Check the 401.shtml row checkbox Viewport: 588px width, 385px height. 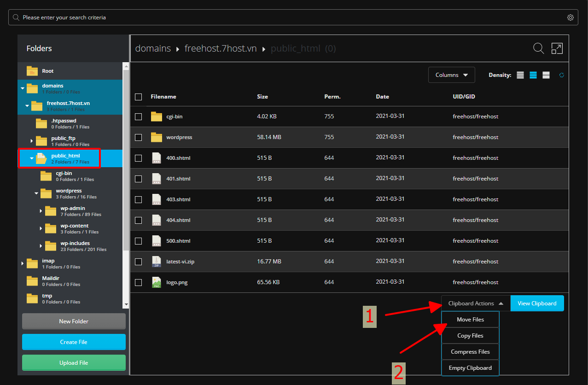(x=138, y=179)
